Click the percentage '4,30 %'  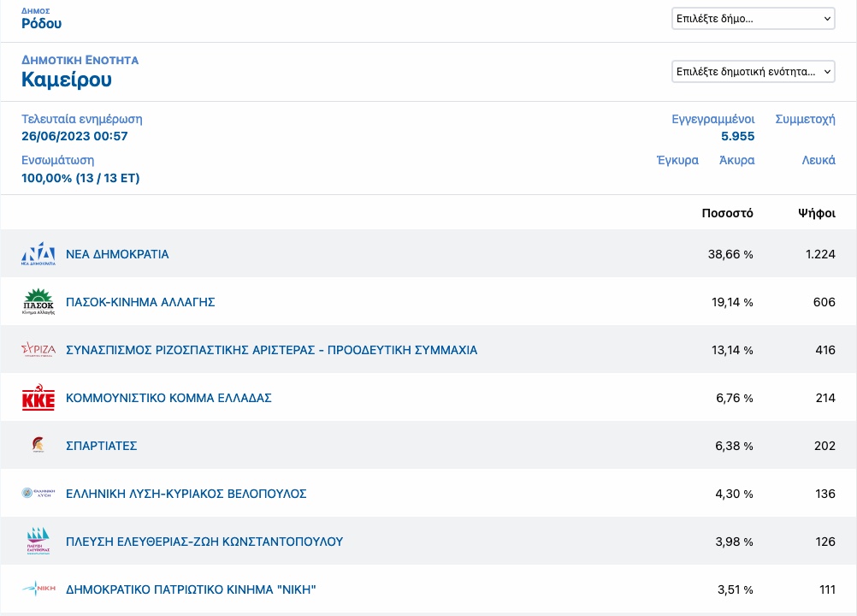point(734,494)
